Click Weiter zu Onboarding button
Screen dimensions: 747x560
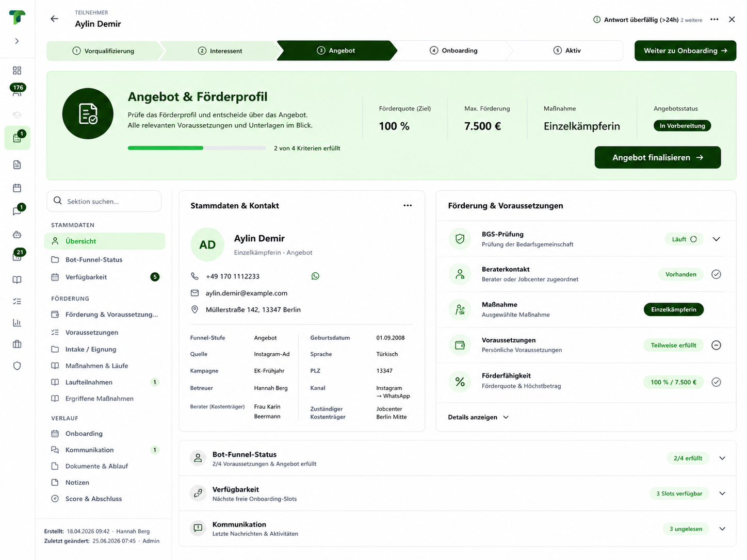[685, 51]
